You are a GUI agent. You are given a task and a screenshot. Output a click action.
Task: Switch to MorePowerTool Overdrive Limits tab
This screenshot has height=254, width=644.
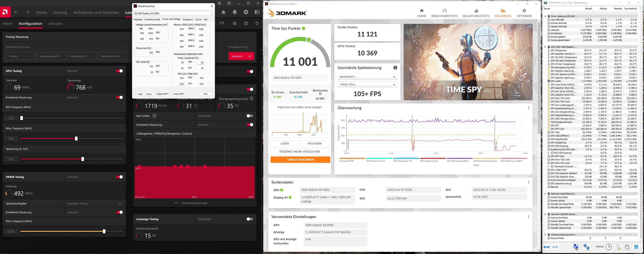(152, 19)
